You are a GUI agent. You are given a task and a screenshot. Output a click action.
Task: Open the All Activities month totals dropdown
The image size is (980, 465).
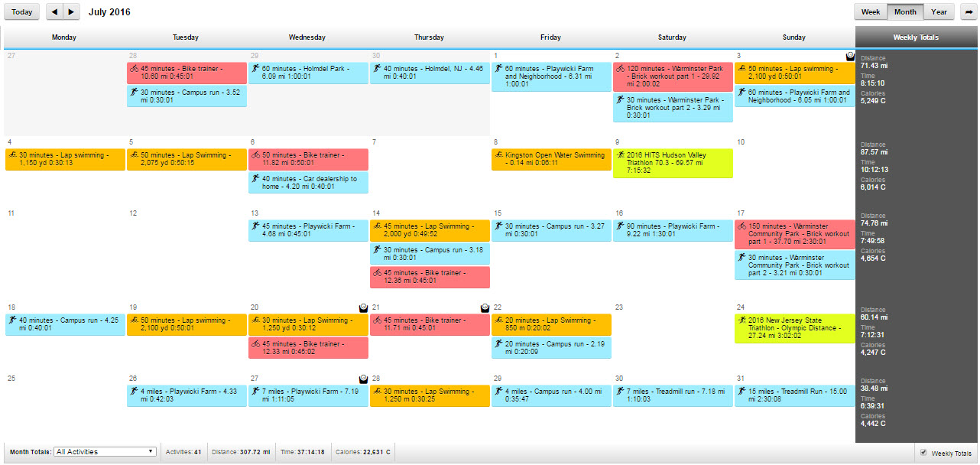point(105,452)
